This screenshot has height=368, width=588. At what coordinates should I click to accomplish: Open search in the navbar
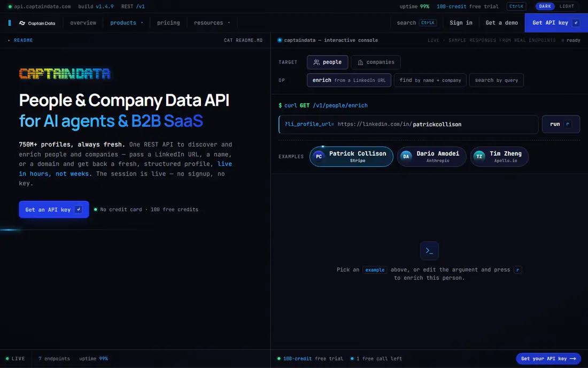click(416, 23)
